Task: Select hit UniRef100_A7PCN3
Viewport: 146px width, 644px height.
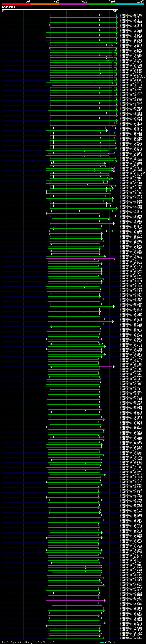Action: [x=131, y=32]
